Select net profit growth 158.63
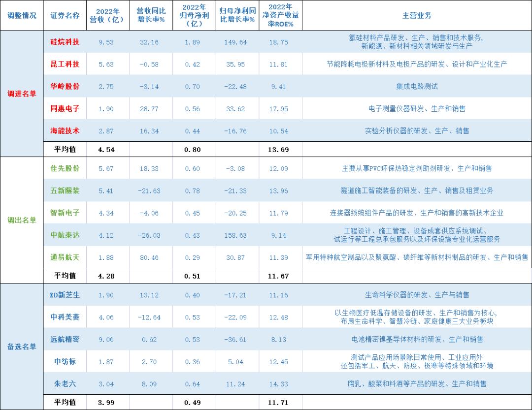Viewport: 532px width, 410px height. [x=235, y=235]
